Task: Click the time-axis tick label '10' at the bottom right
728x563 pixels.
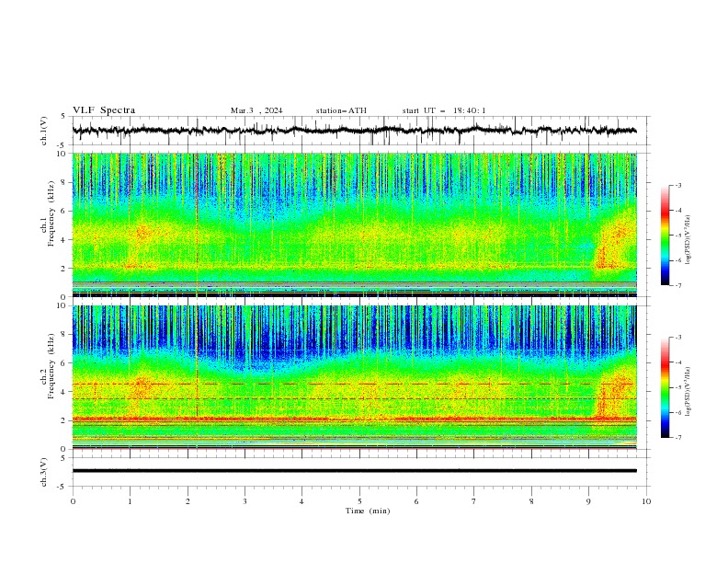Action: click(x=646, y=501)
